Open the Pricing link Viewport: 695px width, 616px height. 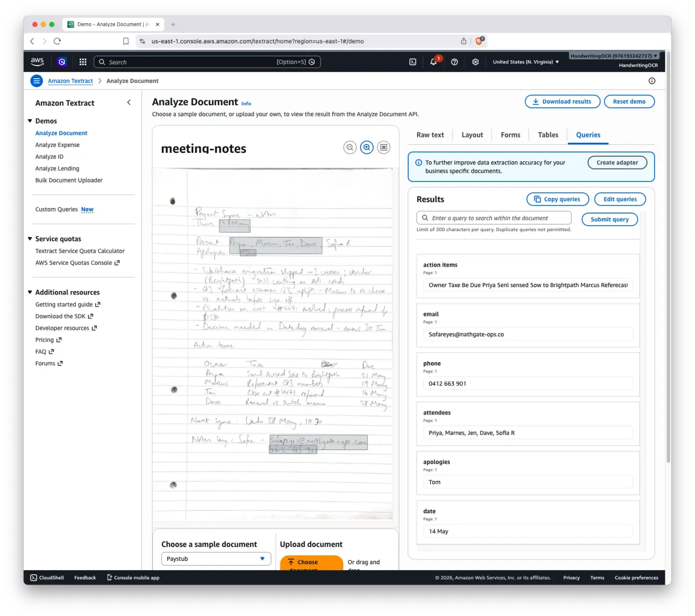coord(48,340)
